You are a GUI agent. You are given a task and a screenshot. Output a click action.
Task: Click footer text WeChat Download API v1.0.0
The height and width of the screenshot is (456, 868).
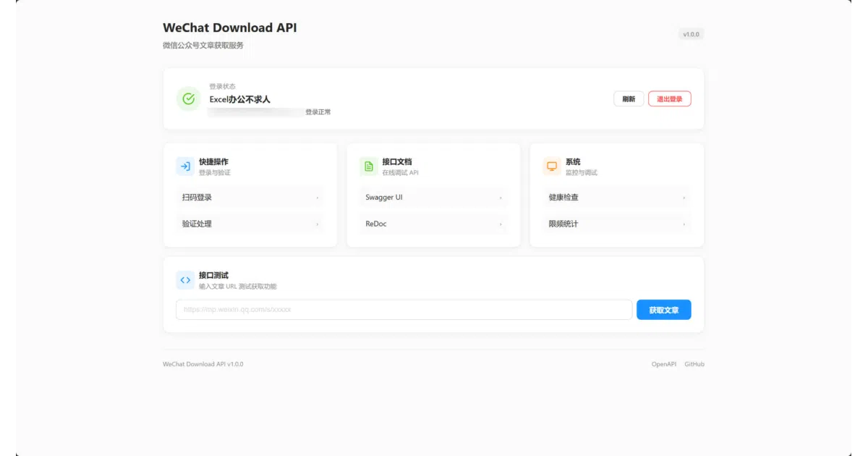(x=203, y=364)
